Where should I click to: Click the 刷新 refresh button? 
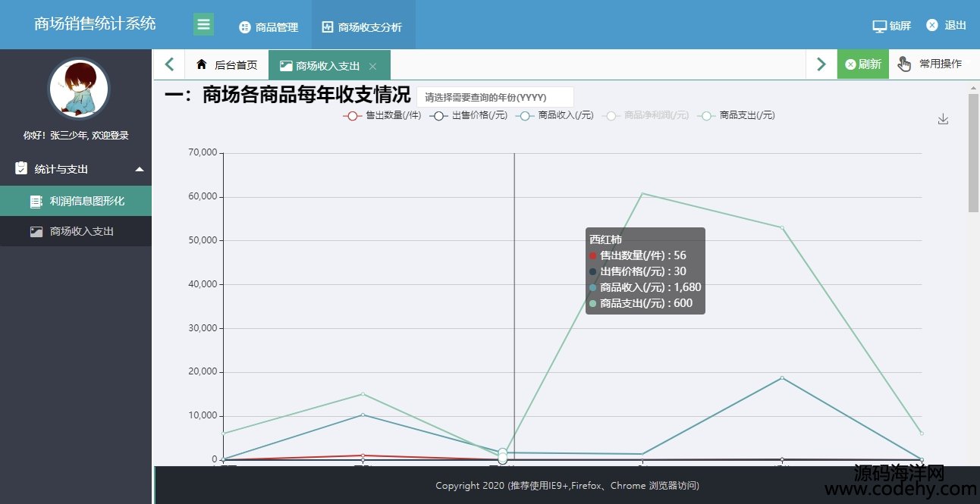tap(862, 64)
